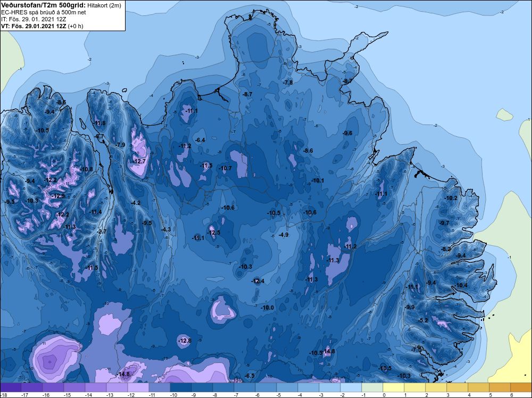The width and height of the screenshot is (532, 398).
Task: Click the '-9.7' temperature value
Action: click(444, 223)
